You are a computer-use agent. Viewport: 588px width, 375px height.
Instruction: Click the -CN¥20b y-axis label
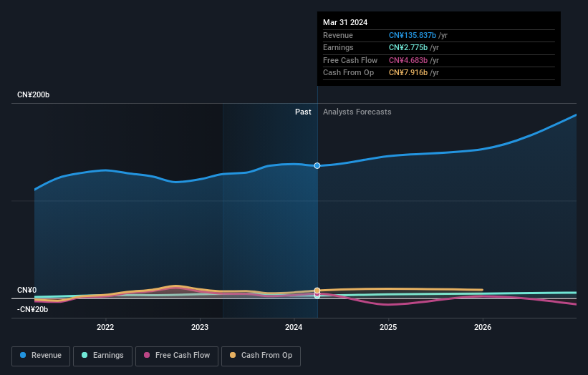[x=33, y=309]
